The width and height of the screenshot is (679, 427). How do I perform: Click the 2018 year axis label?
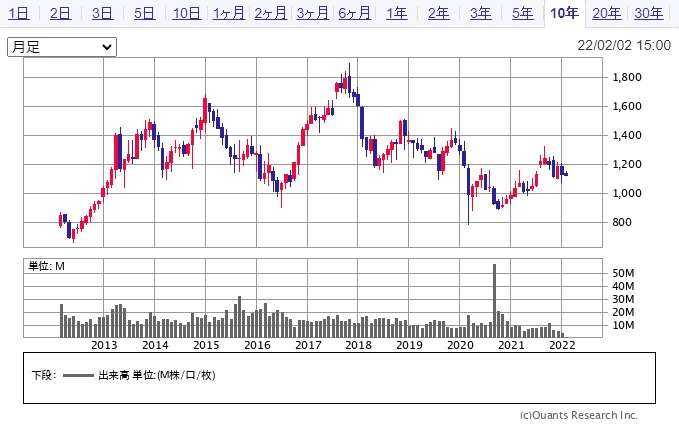point(358,345)
